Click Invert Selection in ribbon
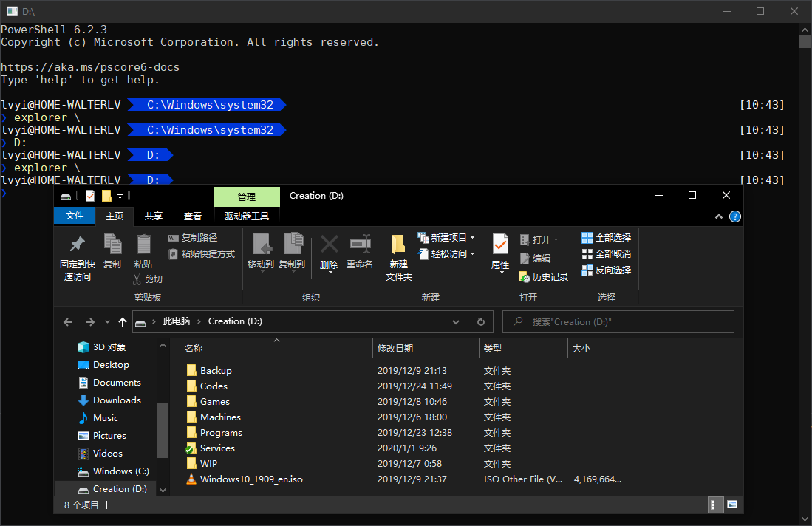Image resolution: width=812 pixels, height=526 pixels. pyautogui.click(x=607, y=270)
